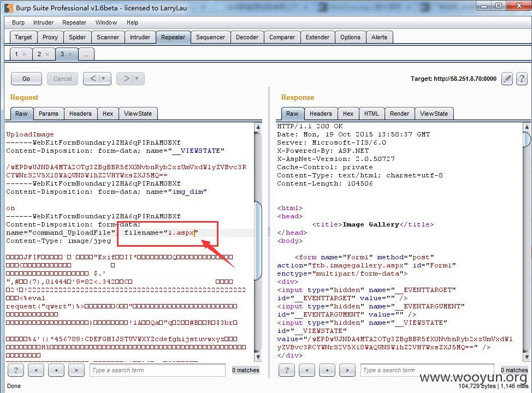This screenshot has height=393, width=532.
Task: Select repeater tab 1
Action: [16, 54]
